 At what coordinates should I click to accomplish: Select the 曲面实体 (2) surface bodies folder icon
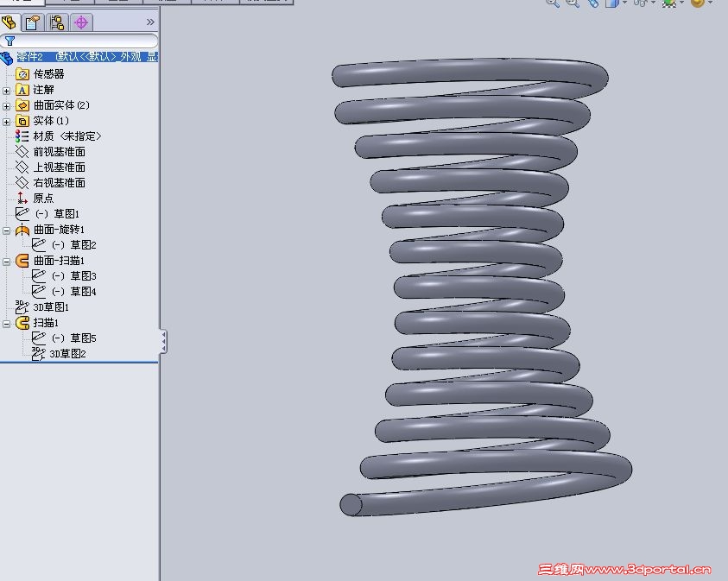pyautogui.click(x=22, y=105)
